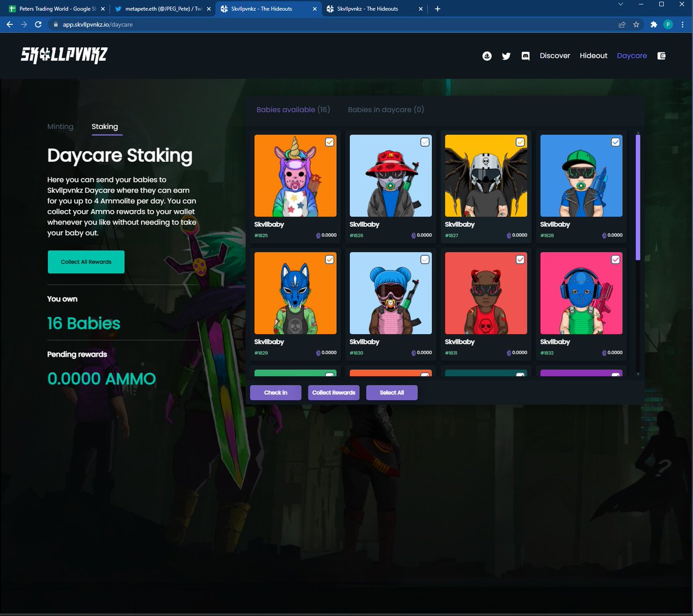Image resolution: width=693 pixels, height=616 pixels.
Task: Check the box on Skvllbaby #1827
Action: tap(520, 142)
